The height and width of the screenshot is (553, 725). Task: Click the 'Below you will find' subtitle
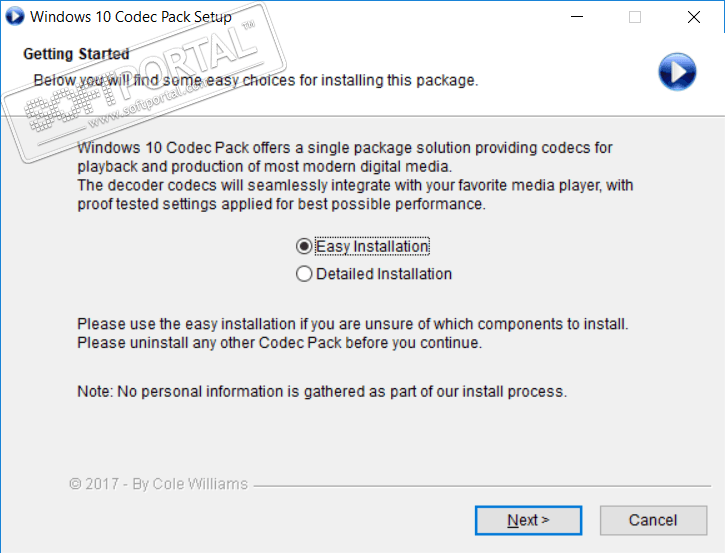[x=256, y=80]
